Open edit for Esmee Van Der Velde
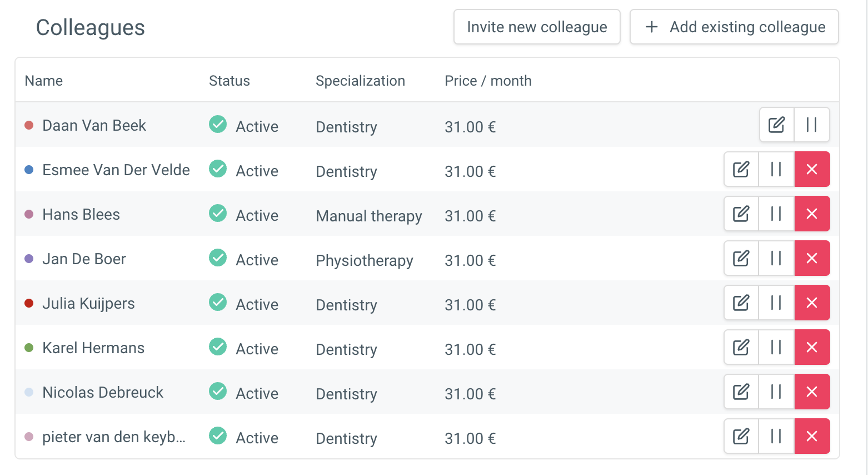Screen dimensions: 868x475 tap(741, 169)
